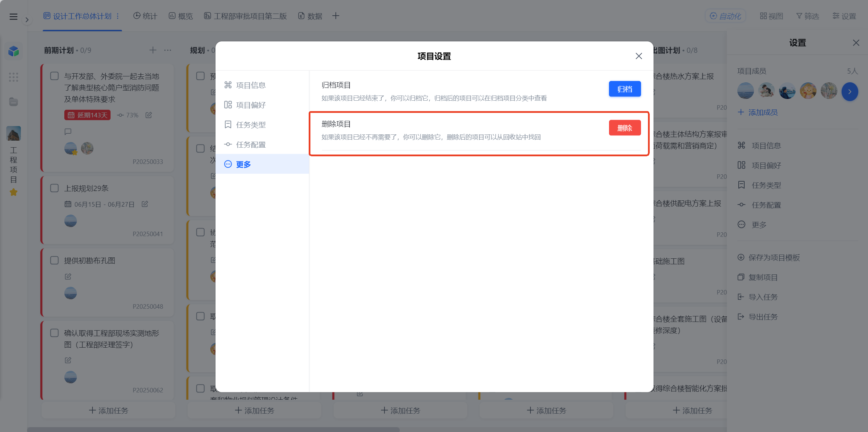This screenshot has width=868, height=432.
Task: Click 添加任务 under 规划 column
Action: [x=254, y=410]
